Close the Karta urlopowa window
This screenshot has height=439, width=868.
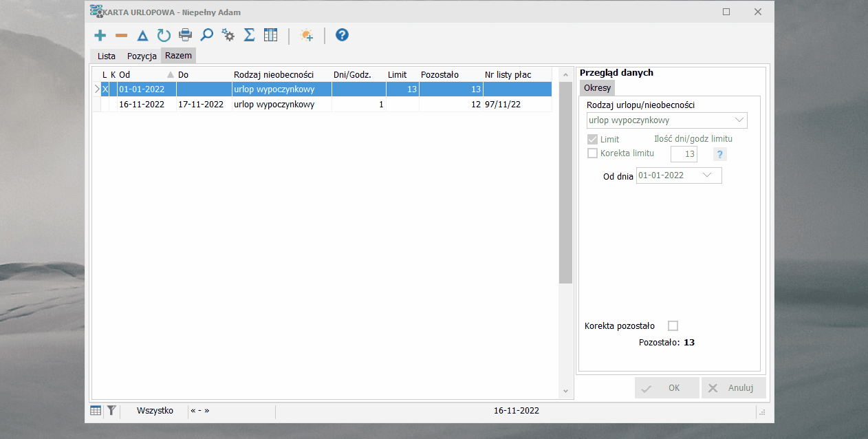(x=758, y=12)
